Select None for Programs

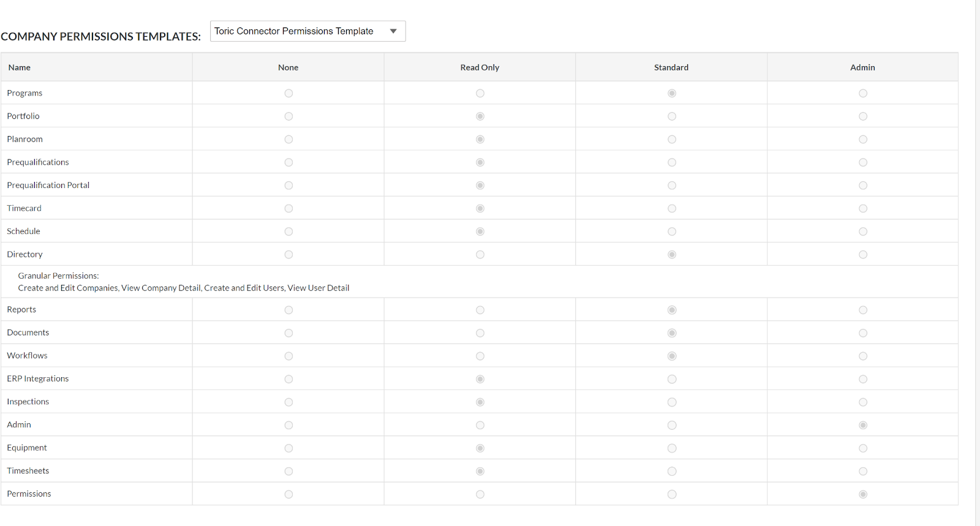coord(288,93)
